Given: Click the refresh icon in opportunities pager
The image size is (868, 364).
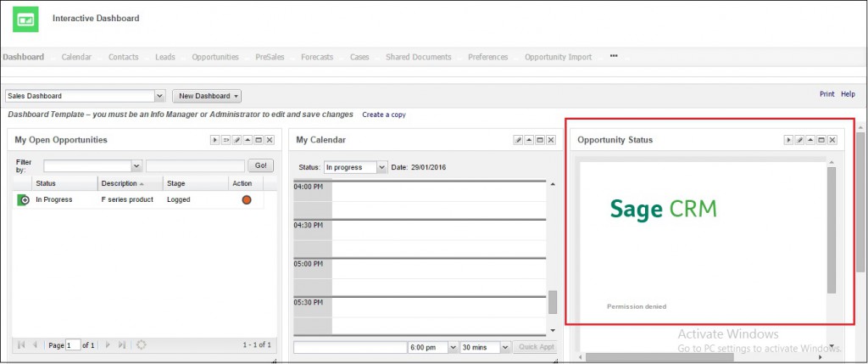Looking at the screenshot, I should click(142, 344).
